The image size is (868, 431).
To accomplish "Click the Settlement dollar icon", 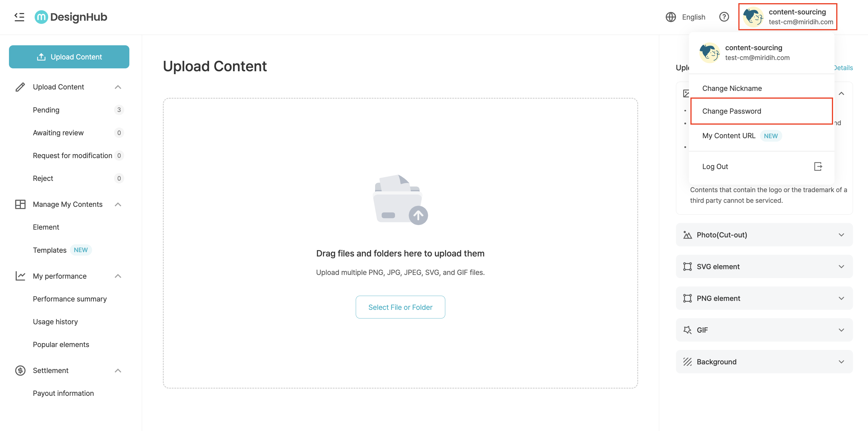I will [x=20, y=370].
